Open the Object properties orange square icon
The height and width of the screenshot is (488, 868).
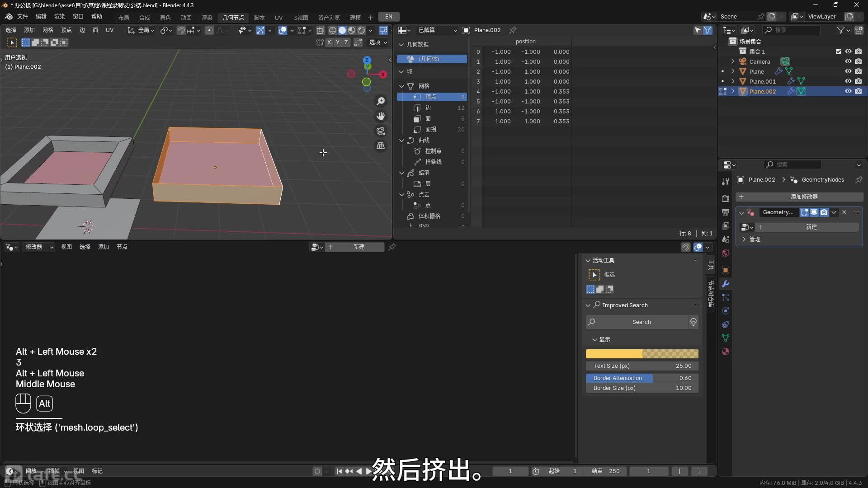726,270
